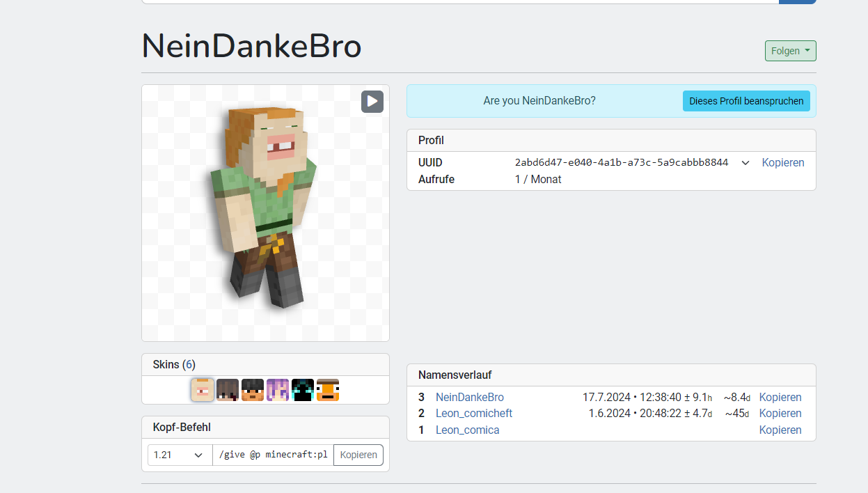Copy the name Leon_comica

click(780, 430)
